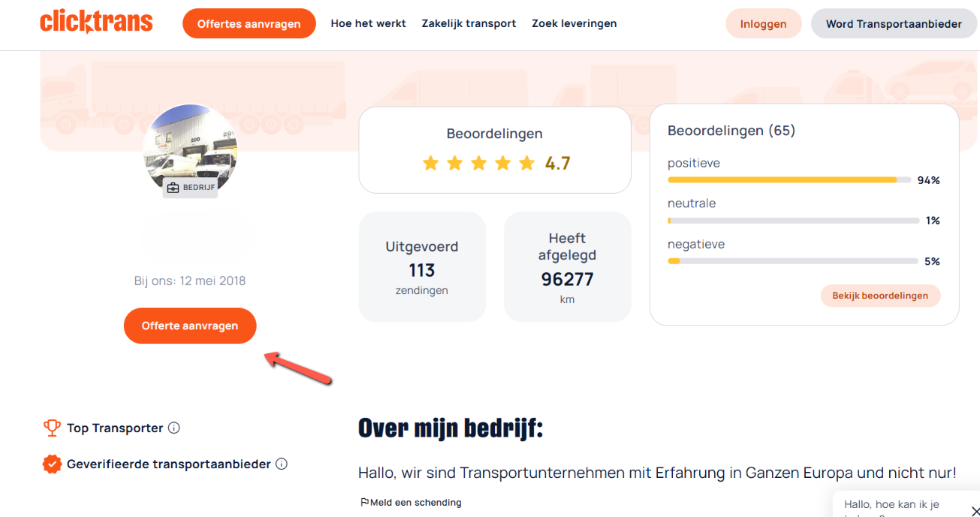This screenshot has height=517, width=980.
Task: Open Bekijk beoordelingen
Action: click(x=880, y=296)
